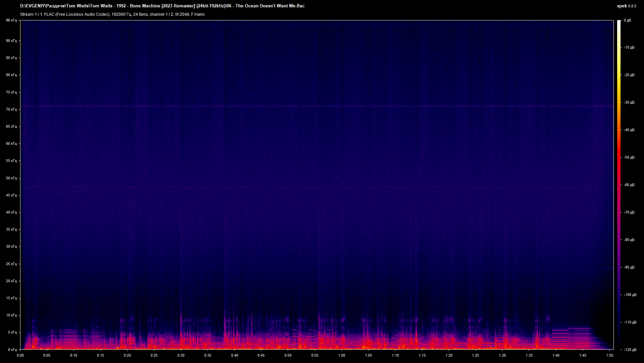Click the '0:05' time axis label

(47, 356)
